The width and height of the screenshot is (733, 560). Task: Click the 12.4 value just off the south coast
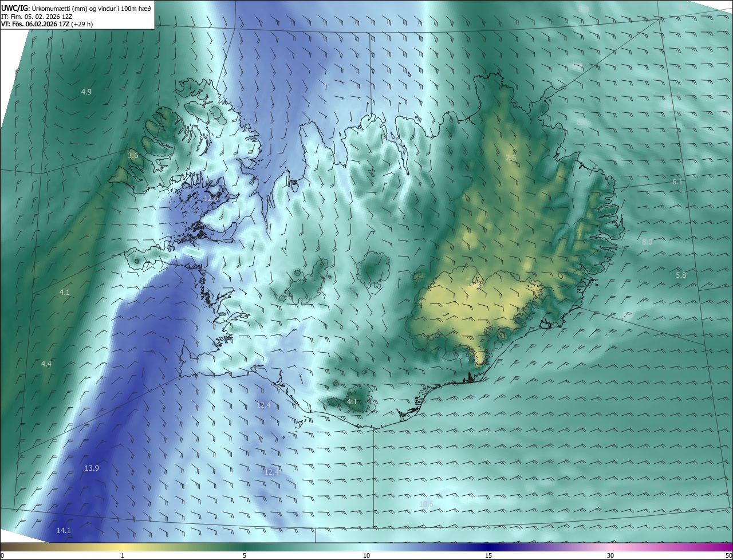pyautogui.click(x=263, y=405)
